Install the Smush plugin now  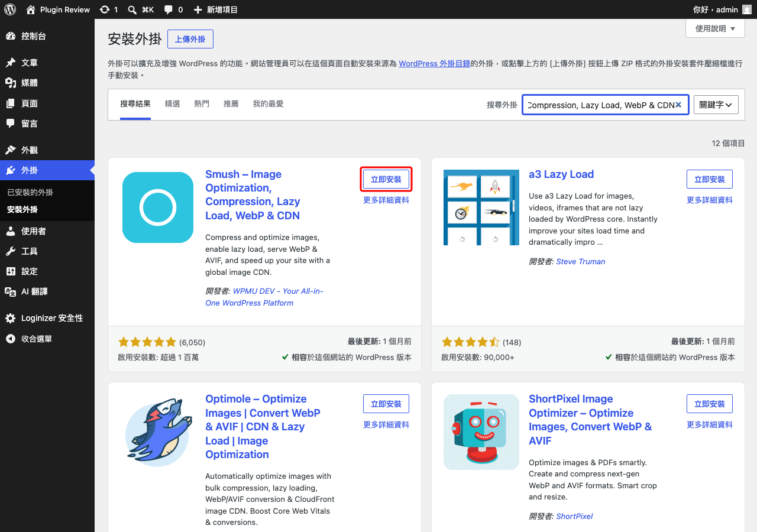[x=386, y=179]
